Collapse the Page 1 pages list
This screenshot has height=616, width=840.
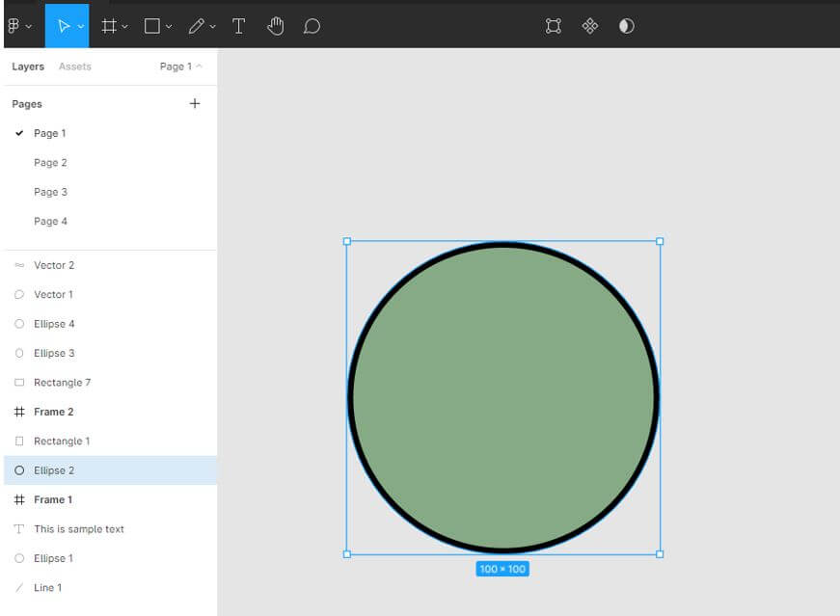[x=180, y=67]
